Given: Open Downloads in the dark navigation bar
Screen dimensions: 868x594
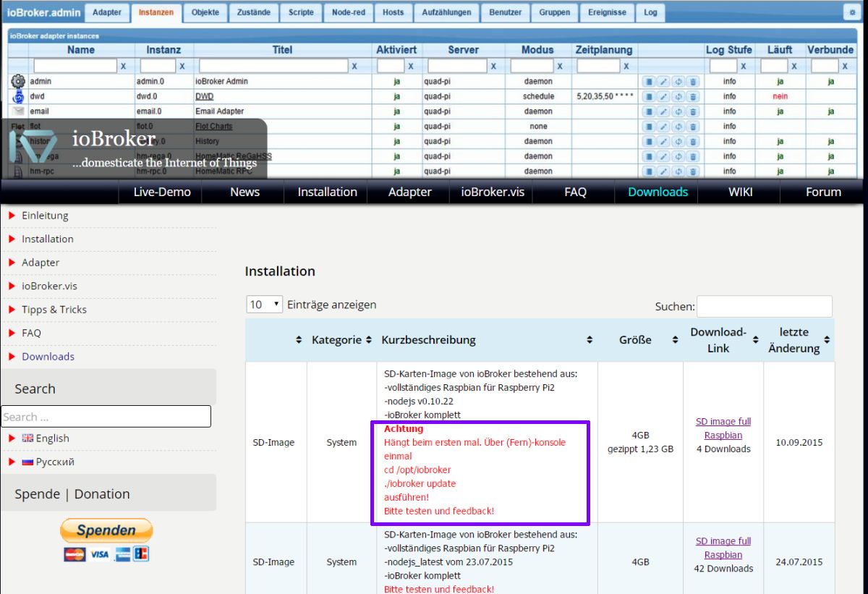Looking at the screenshot, I should point(658,192).
